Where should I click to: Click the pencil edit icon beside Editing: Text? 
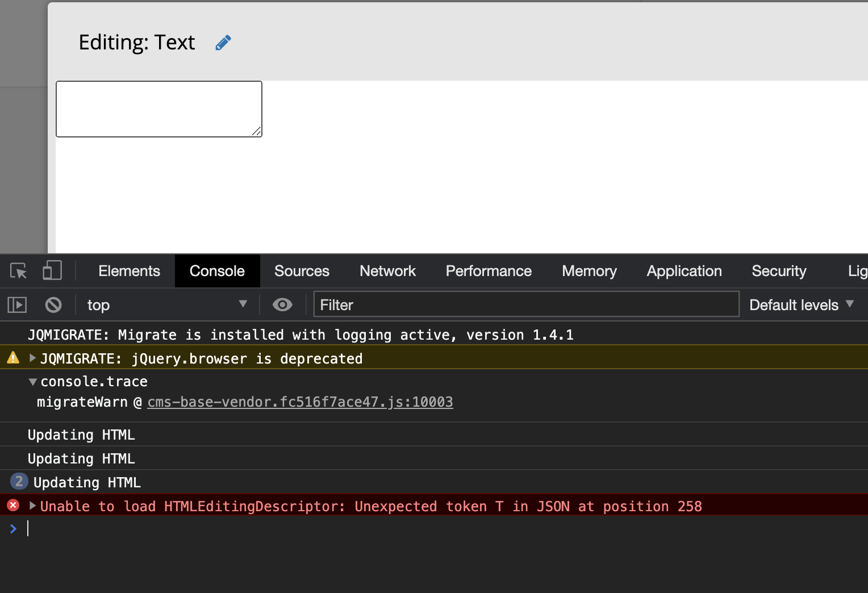(223, 43)
